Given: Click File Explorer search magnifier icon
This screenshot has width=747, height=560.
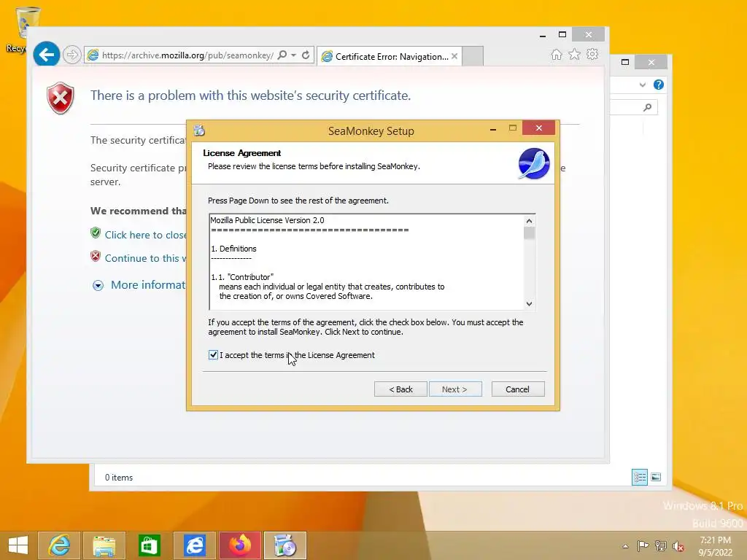Looking at the screenshot, I should click(x=647, y=107).
